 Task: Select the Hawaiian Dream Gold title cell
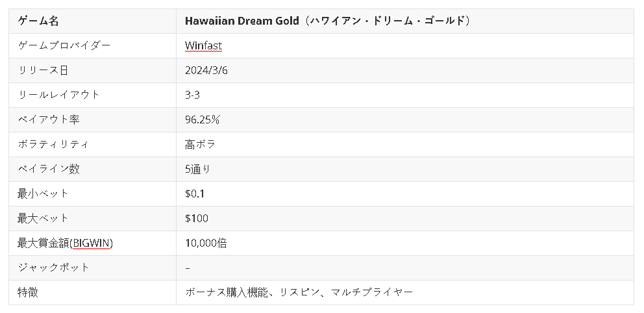tap(405, 21)
